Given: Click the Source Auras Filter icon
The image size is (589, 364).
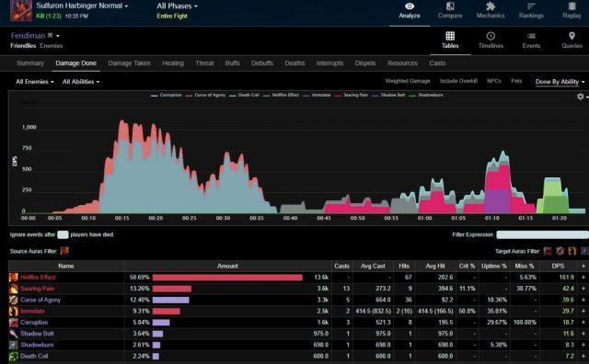Looking at the screenshot, I should coord(64,251).
